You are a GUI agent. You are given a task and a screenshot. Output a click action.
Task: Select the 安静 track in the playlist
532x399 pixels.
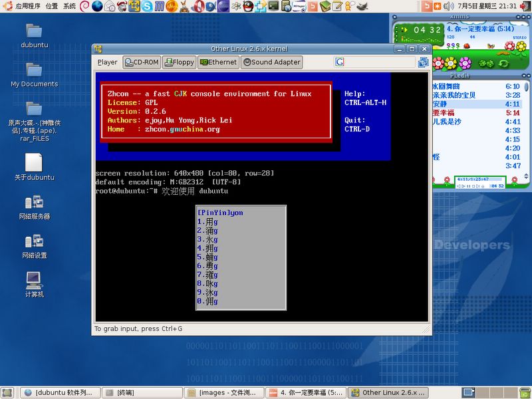tap(477, 104)
